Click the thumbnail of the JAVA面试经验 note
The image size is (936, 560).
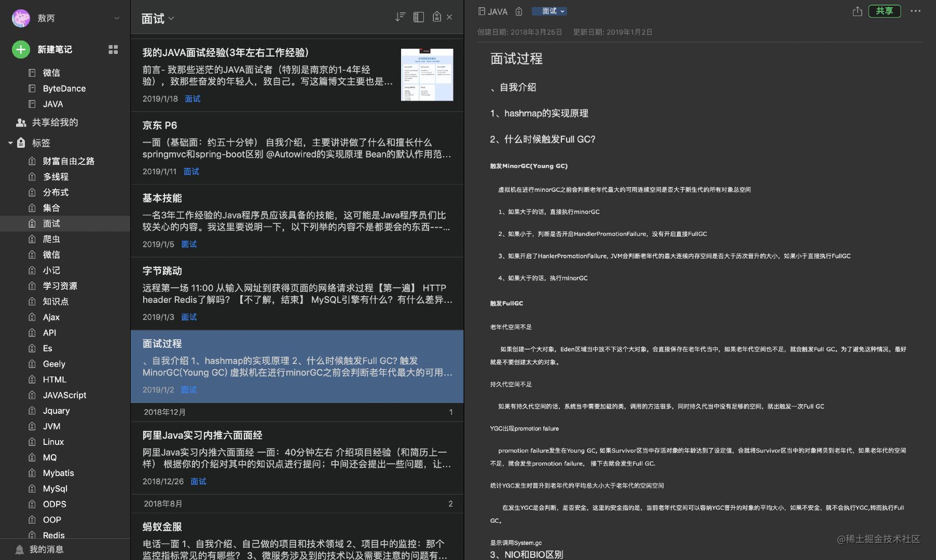point(427,75)
